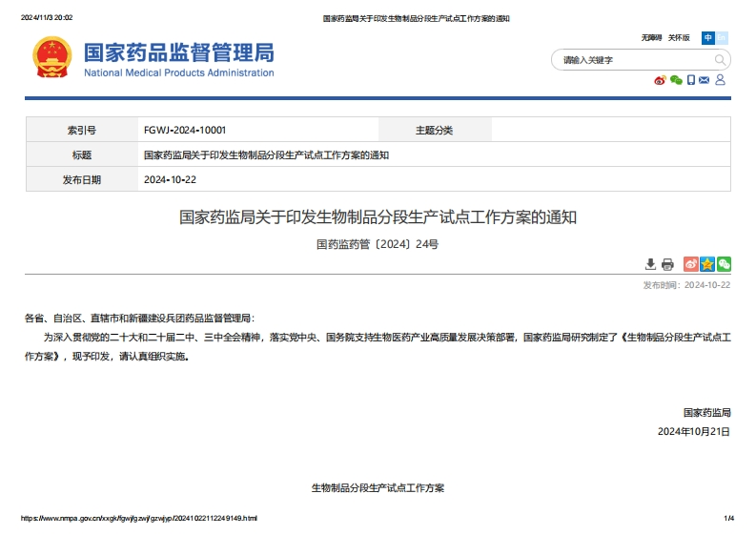Open the header WeChat icon
The image size is (756, 535).
(676, 80)
